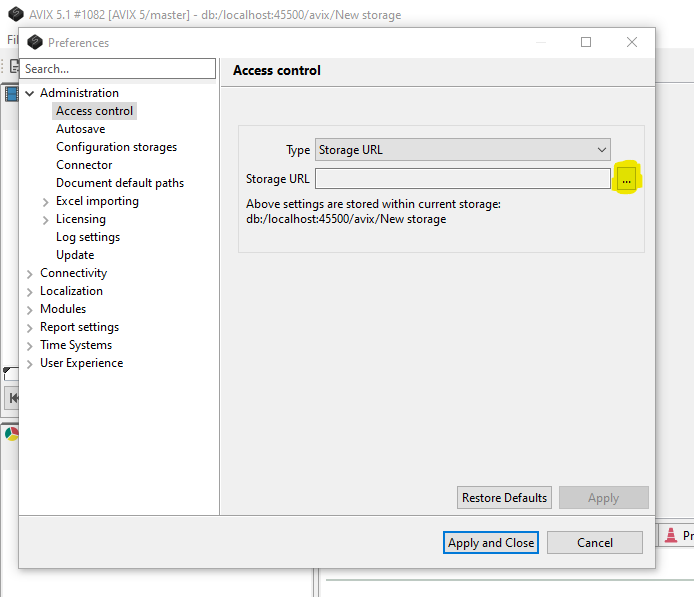694x597 pixels.
Task: Open the Update preferences page
Action: click(x=75, y=255)
